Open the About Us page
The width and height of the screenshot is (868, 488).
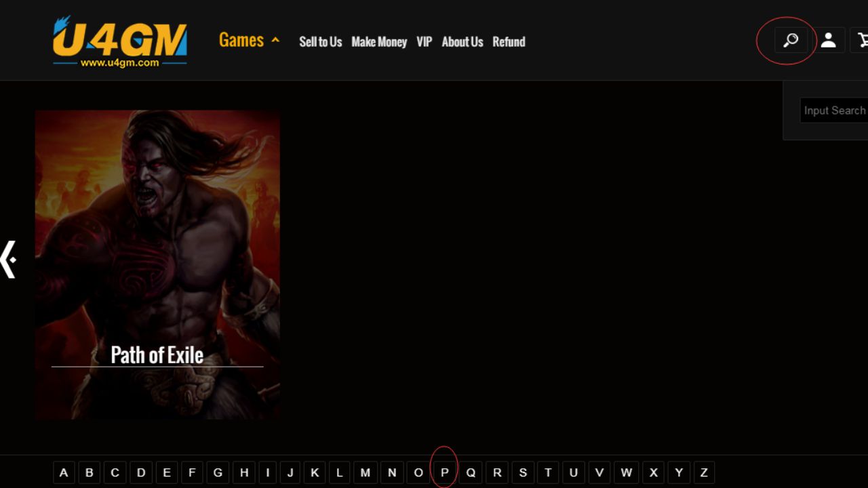point(462,42)
